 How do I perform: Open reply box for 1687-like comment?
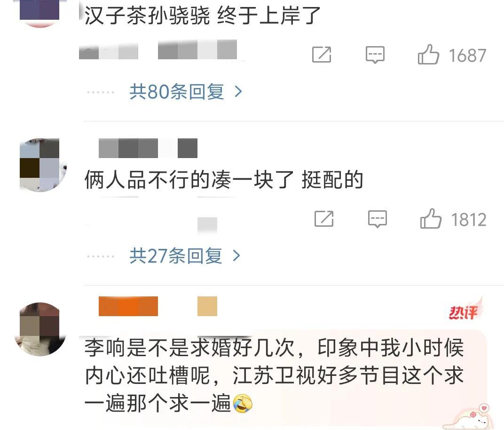375,55
